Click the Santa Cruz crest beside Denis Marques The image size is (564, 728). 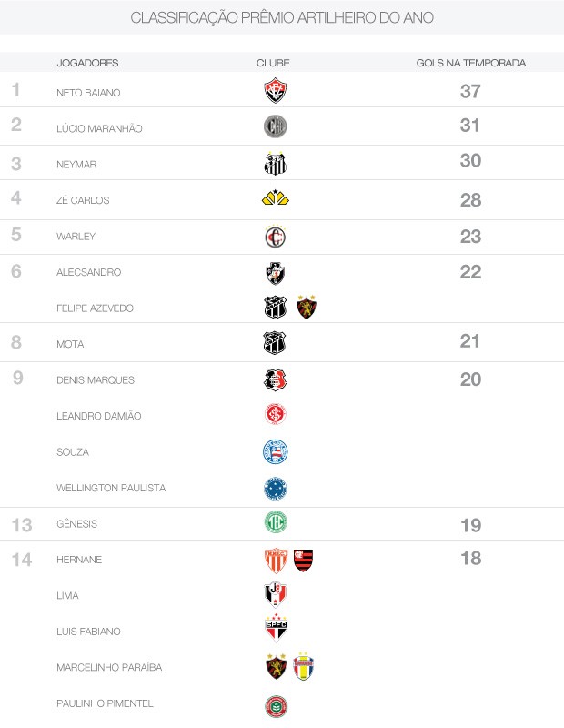[276, 379]
